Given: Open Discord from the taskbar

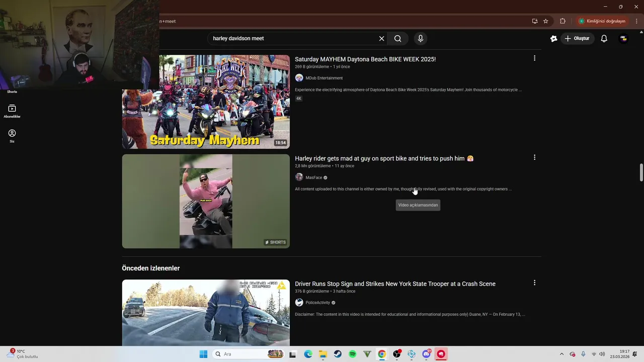Looking at the screenshot, I should click(x=427, y=354).
